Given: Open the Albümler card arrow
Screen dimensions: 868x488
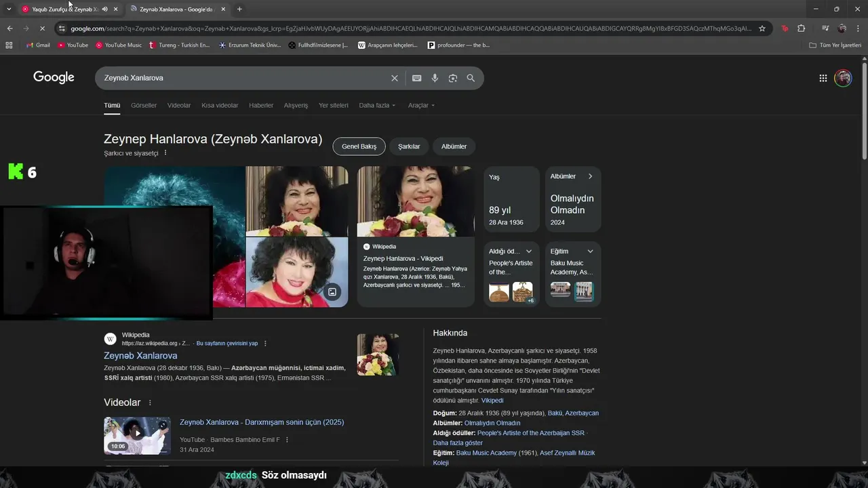Looking at the screenshot, I should 590,176.
